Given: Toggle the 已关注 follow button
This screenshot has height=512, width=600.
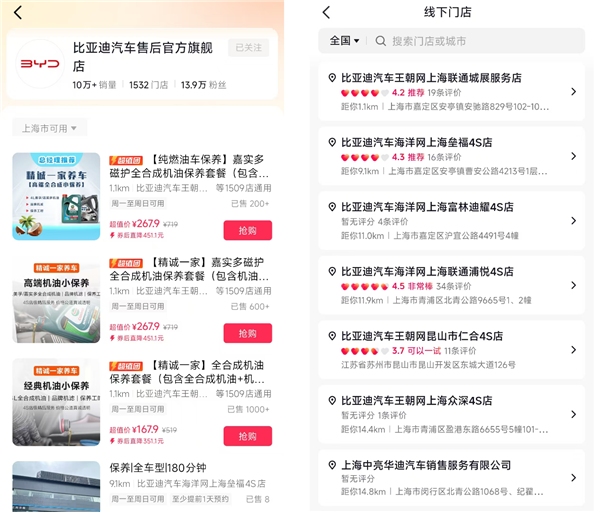Looking at the screenshot, I should point(248,48).
